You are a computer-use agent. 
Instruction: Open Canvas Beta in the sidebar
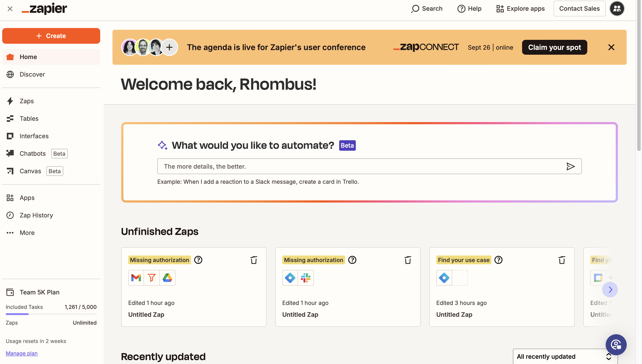51,171
